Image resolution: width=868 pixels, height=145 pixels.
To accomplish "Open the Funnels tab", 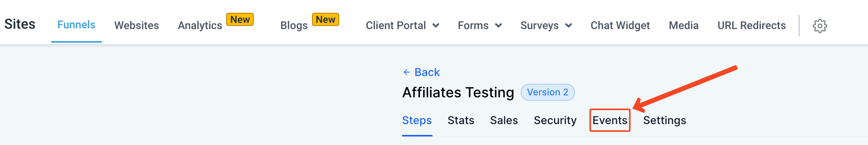I will [76, 25].
